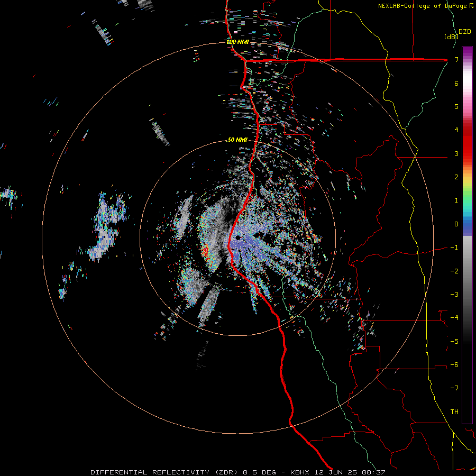Screen dimensions: 476x476
Task: Click the 6 value on the color scale
Action: [456, 83]
